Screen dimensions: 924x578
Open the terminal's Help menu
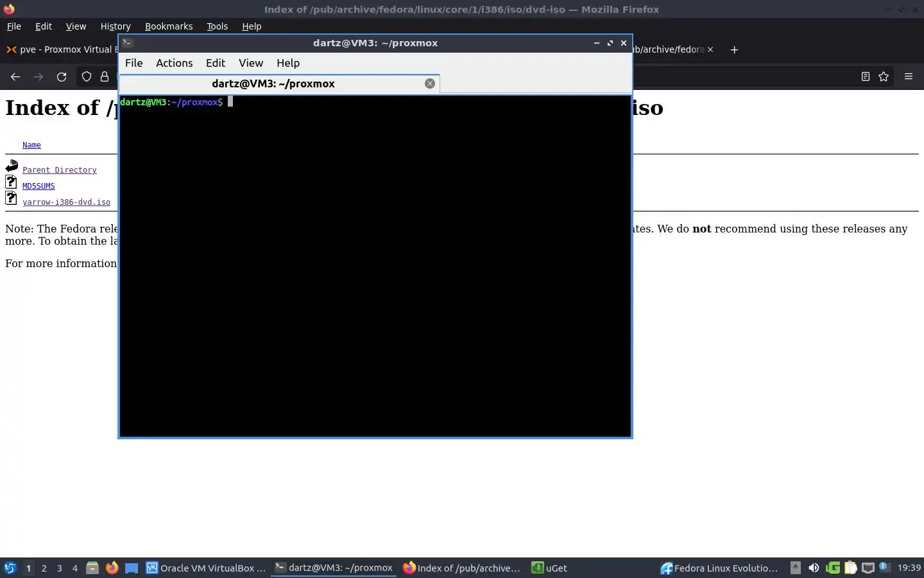click(288, 63)
